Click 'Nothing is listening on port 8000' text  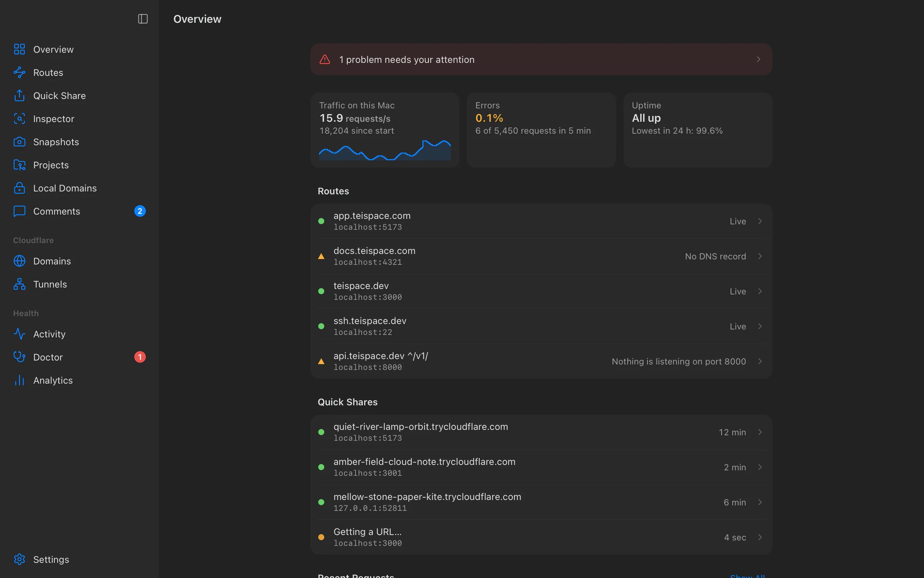pyautogui.click(x=679, y=361)
